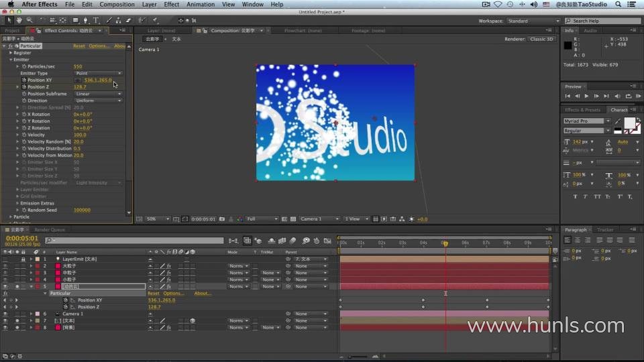Click the Draft 3D icon in timeline

pyautogui.click(x=258, y=241)
